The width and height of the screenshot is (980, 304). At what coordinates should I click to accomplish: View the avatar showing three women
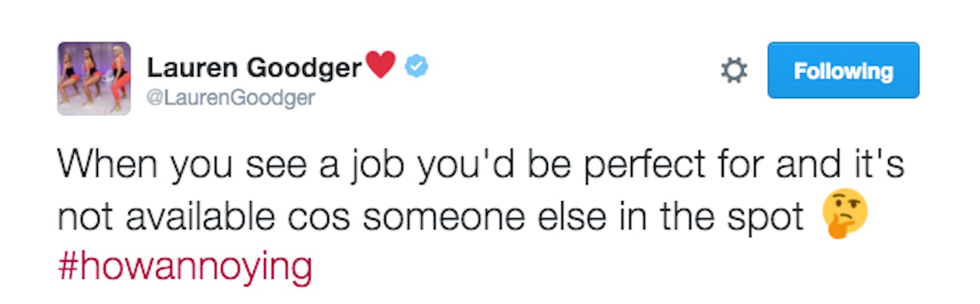94,78
